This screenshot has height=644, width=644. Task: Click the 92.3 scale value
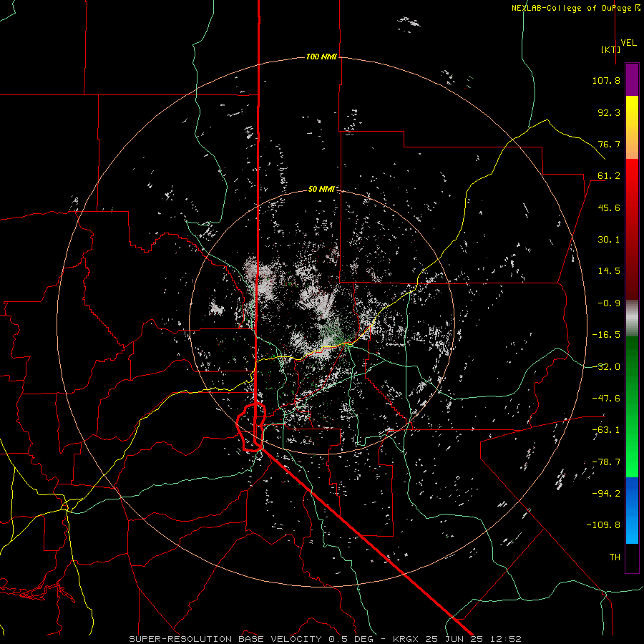coord(609,112)
